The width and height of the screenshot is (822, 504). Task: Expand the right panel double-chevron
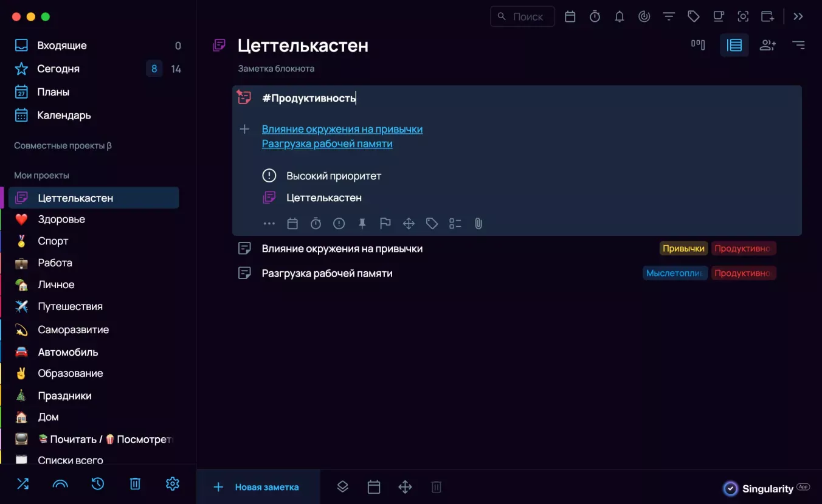pyautogui.click(x=798, y=16)
